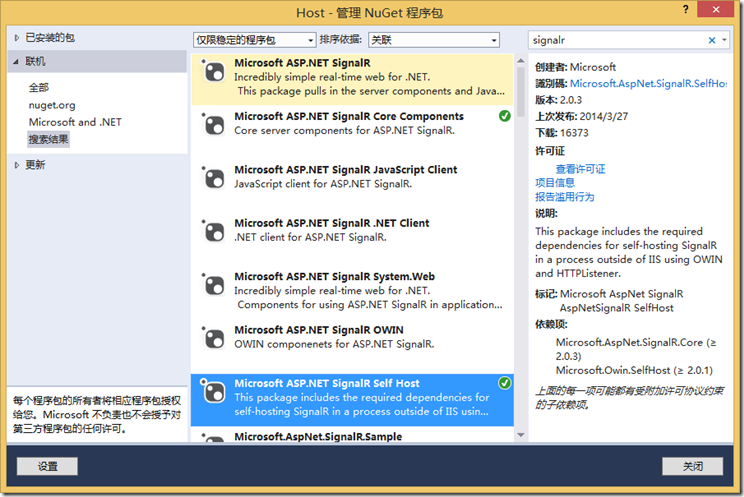Viewport: 744px width, 497px height.
Task: Open the 仅限稳定的程序包 filter dropdown
Action: pos(254,40)
